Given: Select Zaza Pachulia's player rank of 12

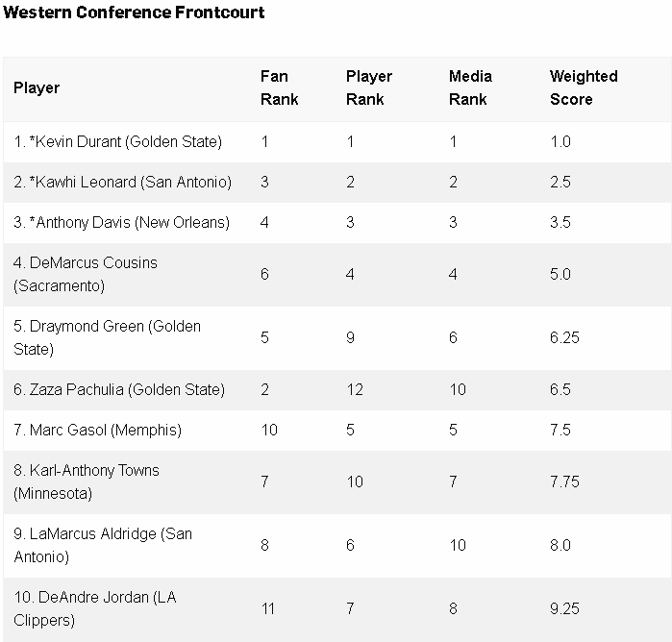Looking at the screenshot, I should 355,389.
